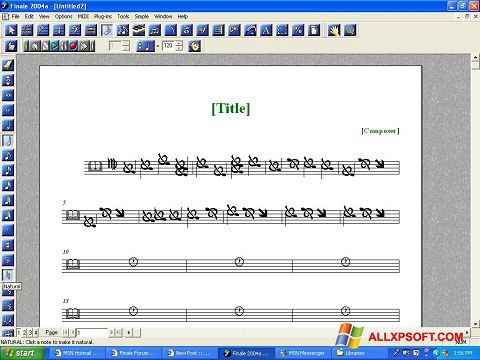The height and width of the screenshot is (360, 480).
Task: Select the Eraser in Simple Entry palette
Action: (x=8, y=65)
